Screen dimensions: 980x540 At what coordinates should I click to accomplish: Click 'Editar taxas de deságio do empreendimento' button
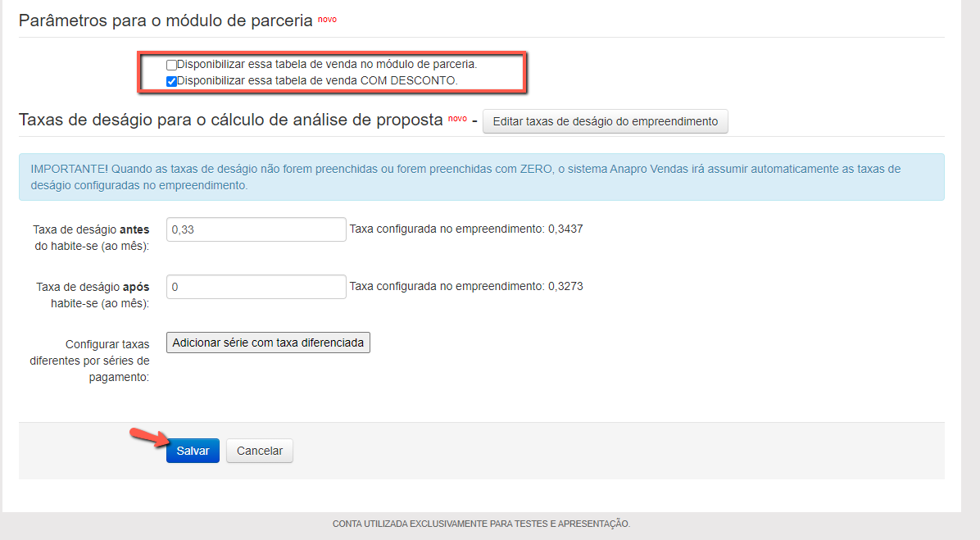605,121
